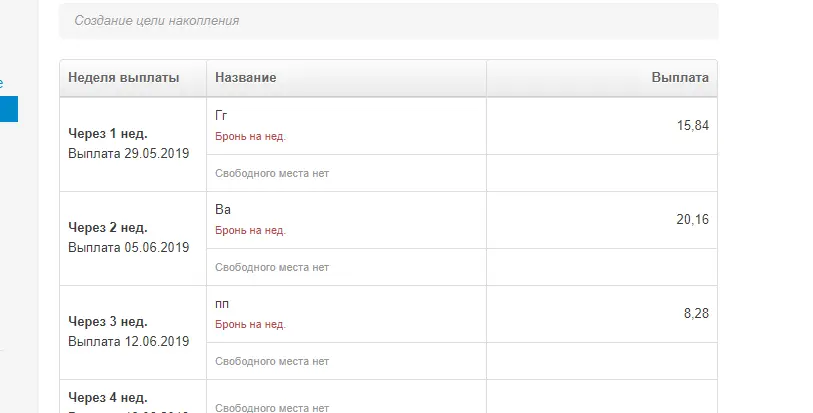Select 'Название' column header
This screenshot has height=413, width=813.
coord(245,78)
